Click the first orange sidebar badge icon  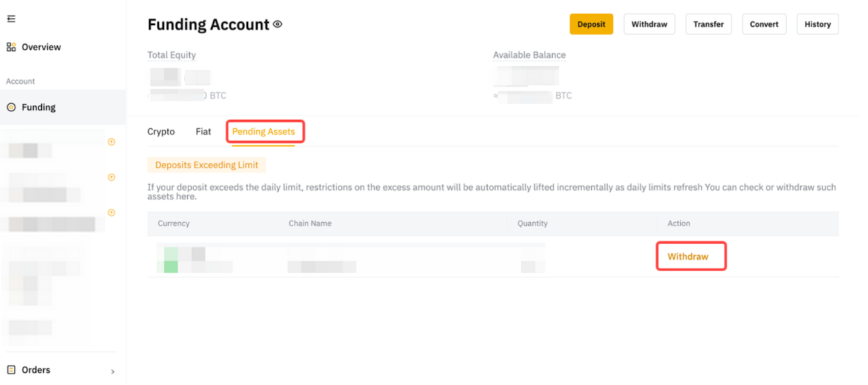pos(111,142)
